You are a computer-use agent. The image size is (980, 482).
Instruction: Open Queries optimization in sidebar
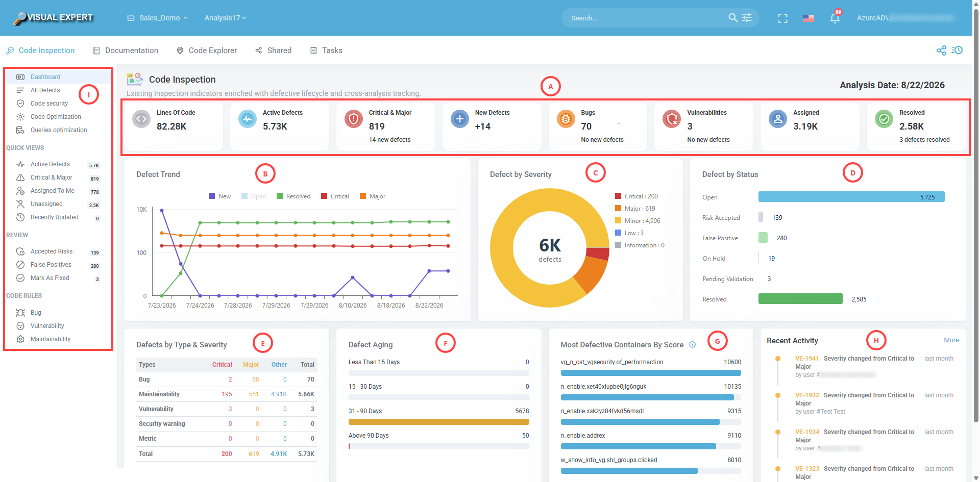[59, 130]
